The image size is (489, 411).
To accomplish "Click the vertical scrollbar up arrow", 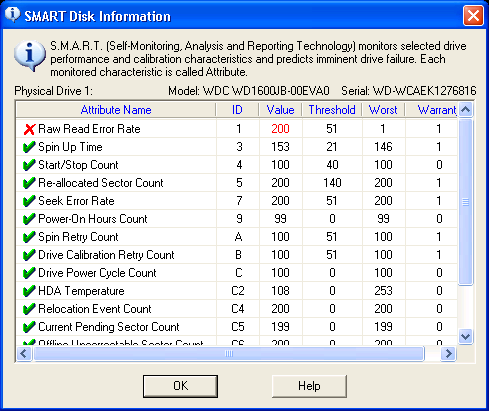I will (x=465, y=109).
